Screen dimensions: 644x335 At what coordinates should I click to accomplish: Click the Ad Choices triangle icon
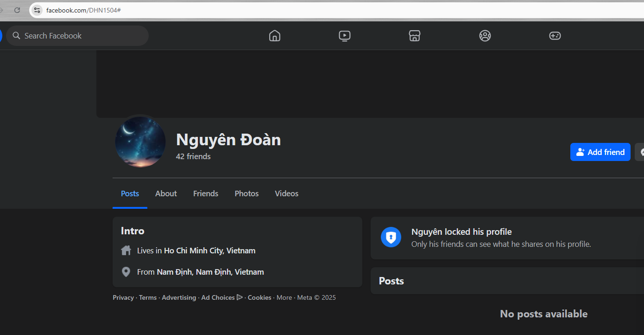[240, 297]
